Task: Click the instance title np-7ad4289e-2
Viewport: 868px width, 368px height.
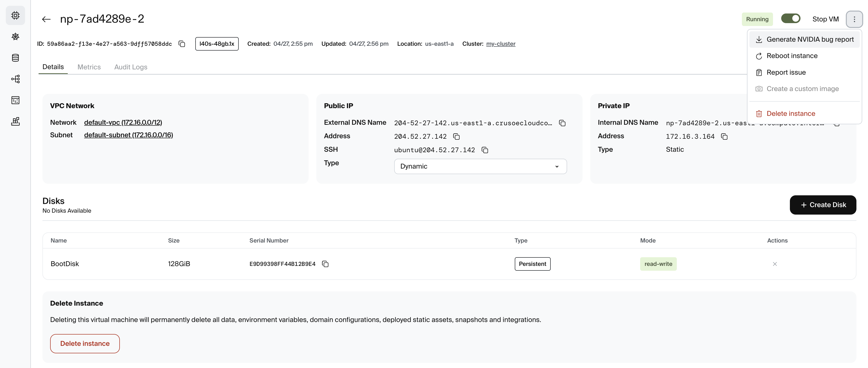Action: (x=102, y=19)
